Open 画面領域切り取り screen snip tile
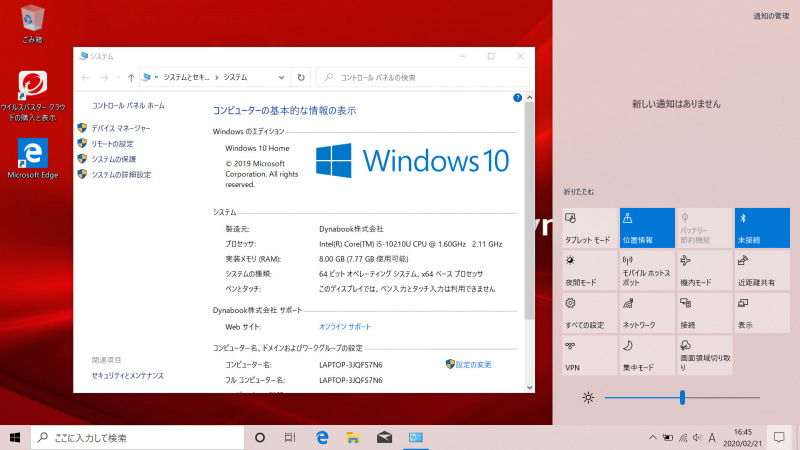This screenshot has height=450, width=800. [705, 355]
